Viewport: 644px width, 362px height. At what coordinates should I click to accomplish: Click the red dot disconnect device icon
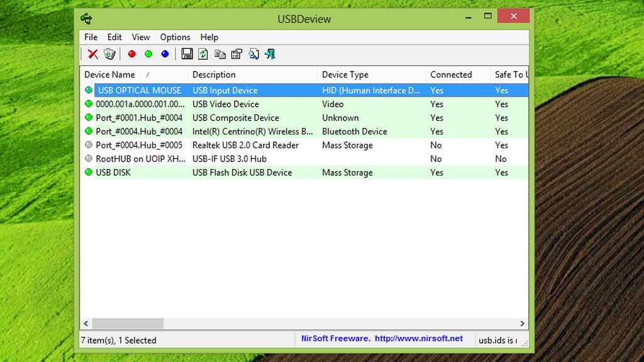[131, 54]
